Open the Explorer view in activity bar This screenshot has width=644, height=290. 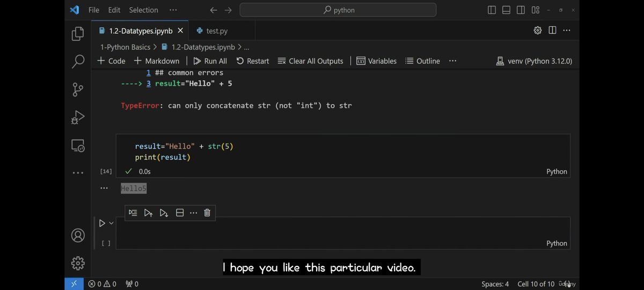pyautogui.click(x=78, y=34)
